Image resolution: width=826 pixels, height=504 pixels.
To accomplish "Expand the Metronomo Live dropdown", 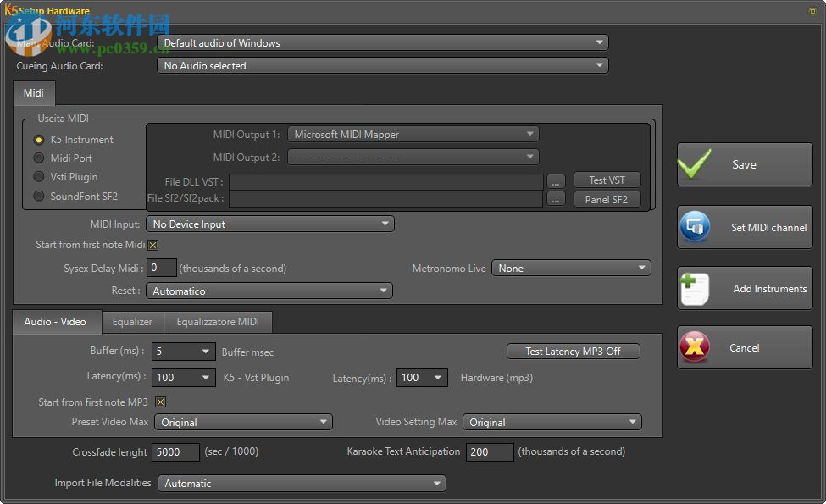I will (x=571, y=268).
